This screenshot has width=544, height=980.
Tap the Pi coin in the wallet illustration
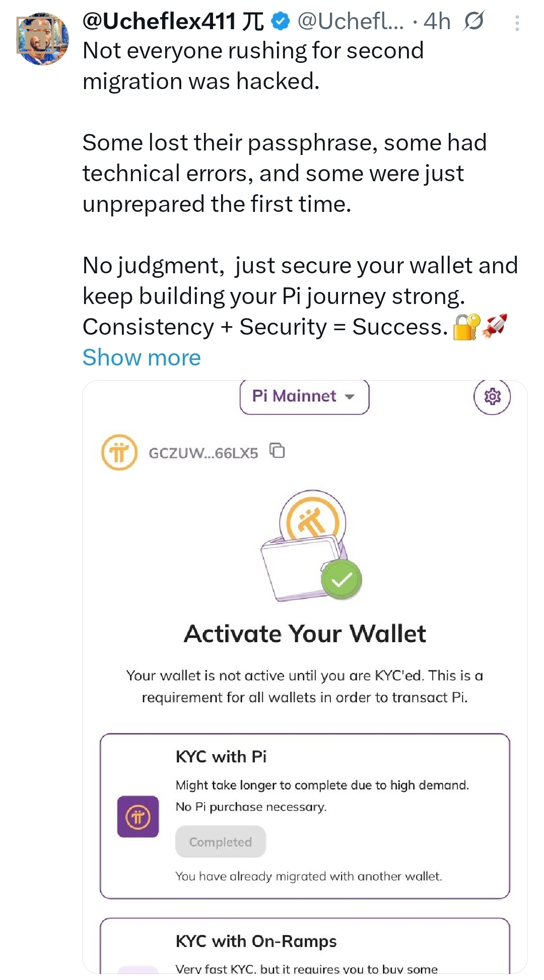[312, 520]
